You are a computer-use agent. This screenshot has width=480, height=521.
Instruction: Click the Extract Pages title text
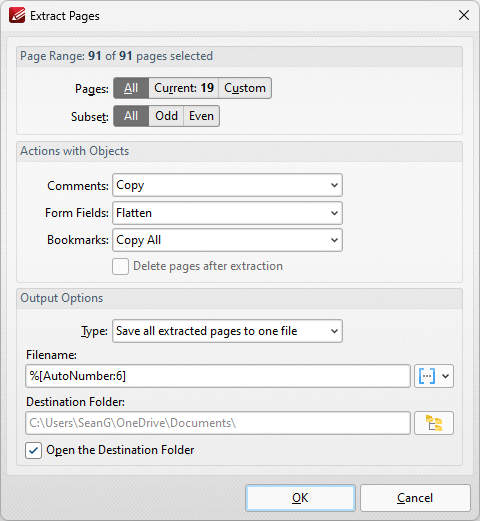pos(65,16)
